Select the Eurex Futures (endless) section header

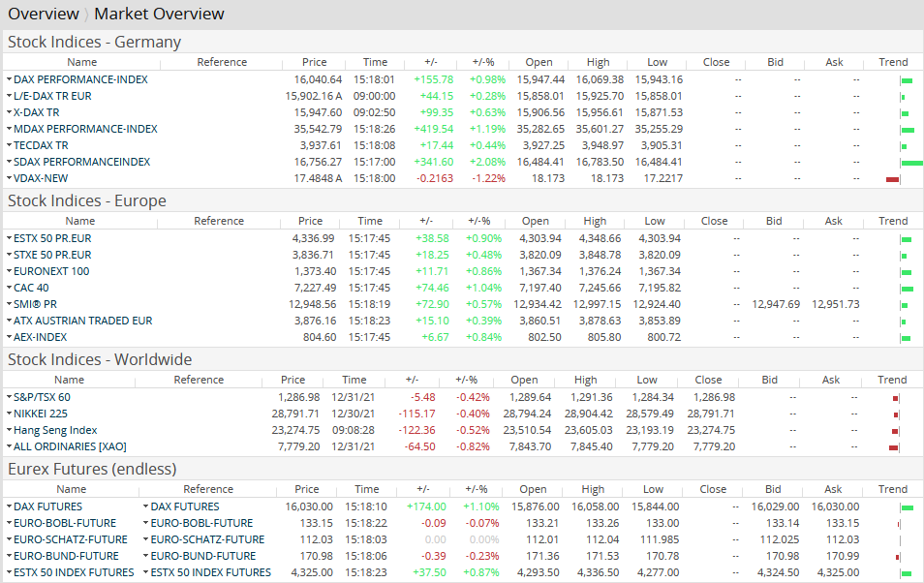pos(92,469)
